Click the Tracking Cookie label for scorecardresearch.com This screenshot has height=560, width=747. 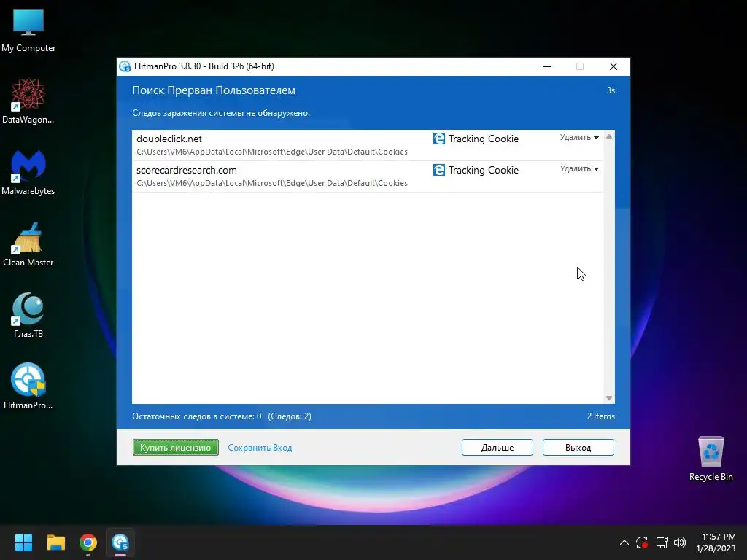click(484, 170)
